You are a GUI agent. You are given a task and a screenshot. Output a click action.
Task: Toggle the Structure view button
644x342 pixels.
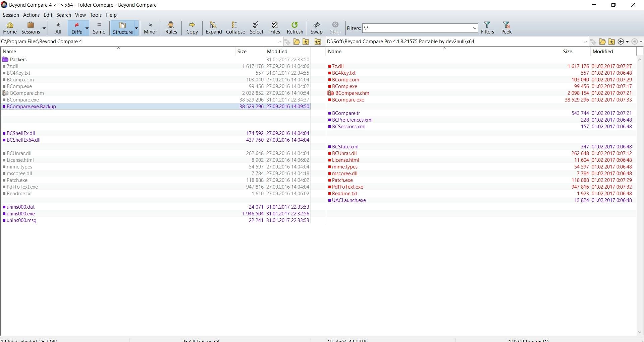[122, 28]
